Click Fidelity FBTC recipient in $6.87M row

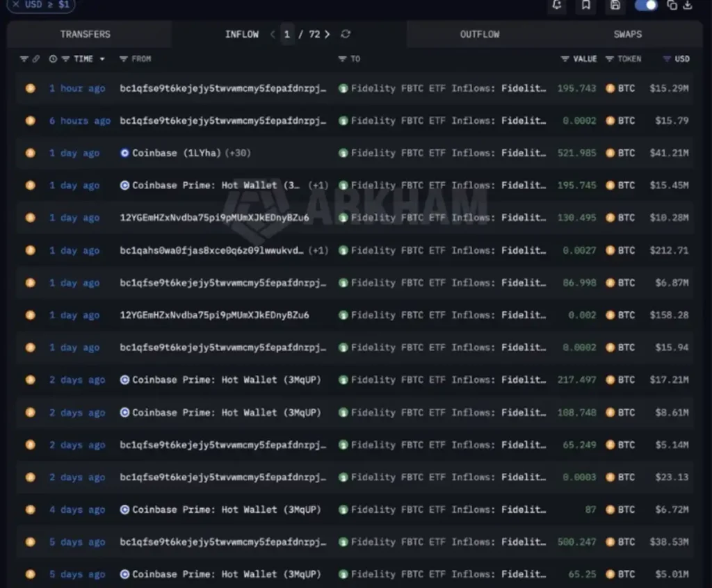448,283
